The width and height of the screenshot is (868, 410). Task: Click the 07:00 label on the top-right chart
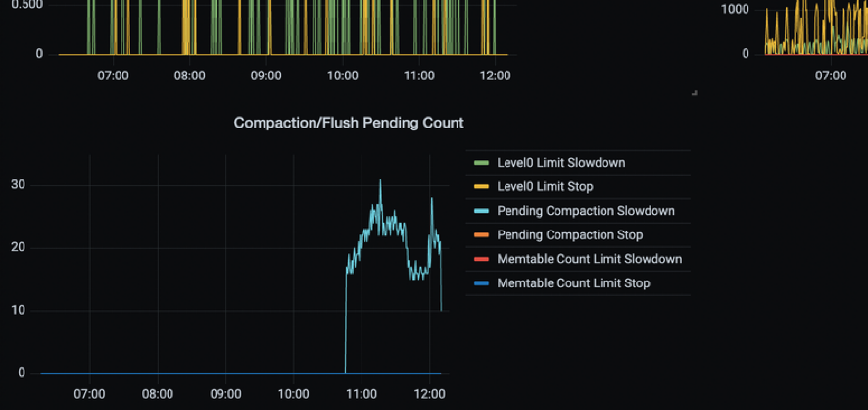tap(831, 76)
